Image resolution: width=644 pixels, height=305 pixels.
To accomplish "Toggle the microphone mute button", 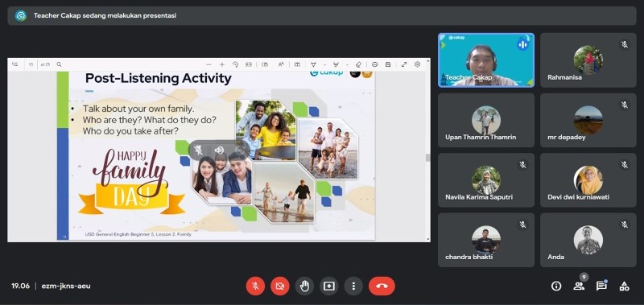I will pyautogui.click(x=255, y=286).
